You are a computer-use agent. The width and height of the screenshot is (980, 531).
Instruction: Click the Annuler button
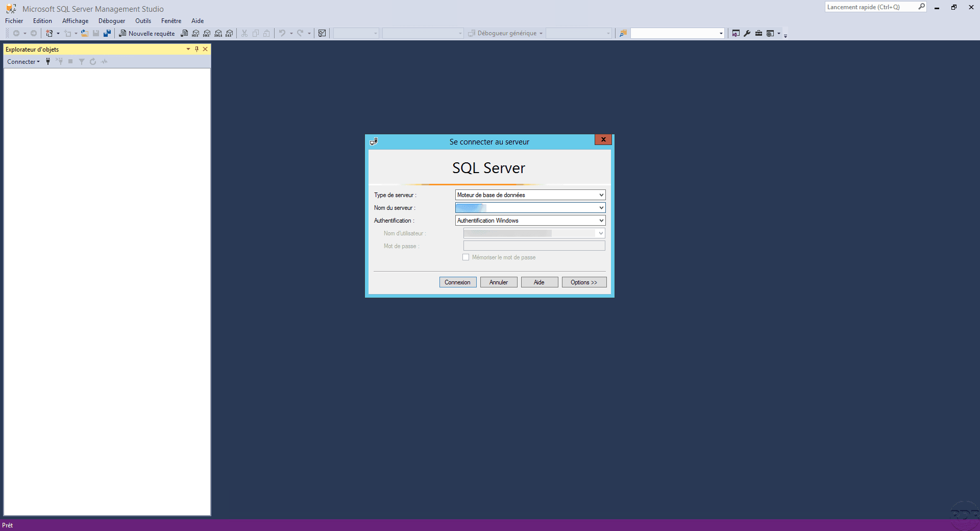pyautogui.click(x=499, y=282)
